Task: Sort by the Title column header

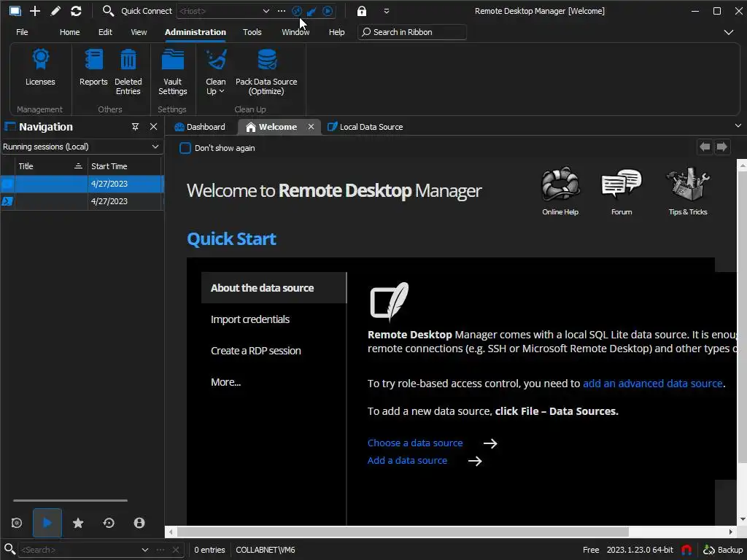Action: point(50,166)
